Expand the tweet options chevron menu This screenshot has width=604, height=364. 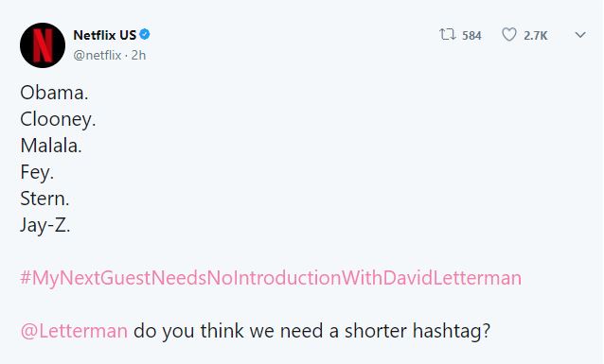[x=580, y=35]
